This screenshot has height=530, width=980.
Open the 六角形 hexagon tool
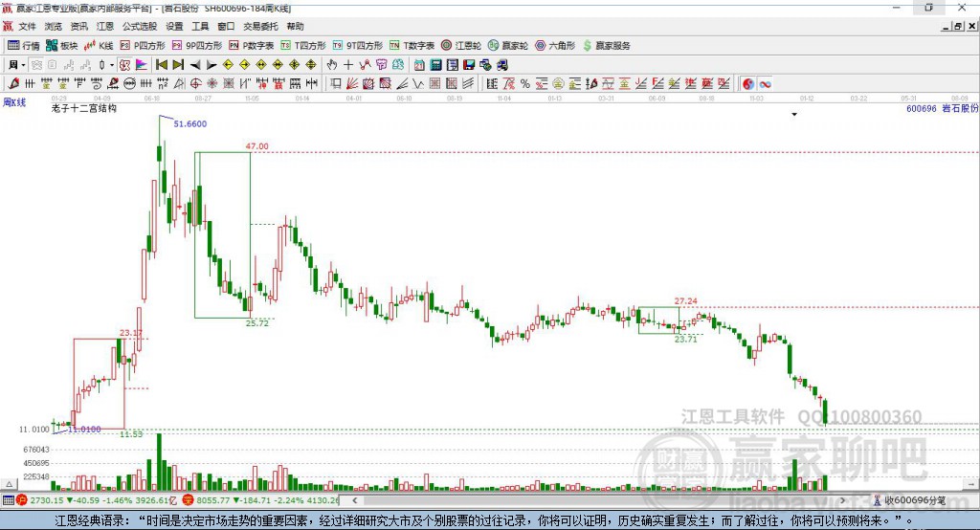tap(555, 46)
